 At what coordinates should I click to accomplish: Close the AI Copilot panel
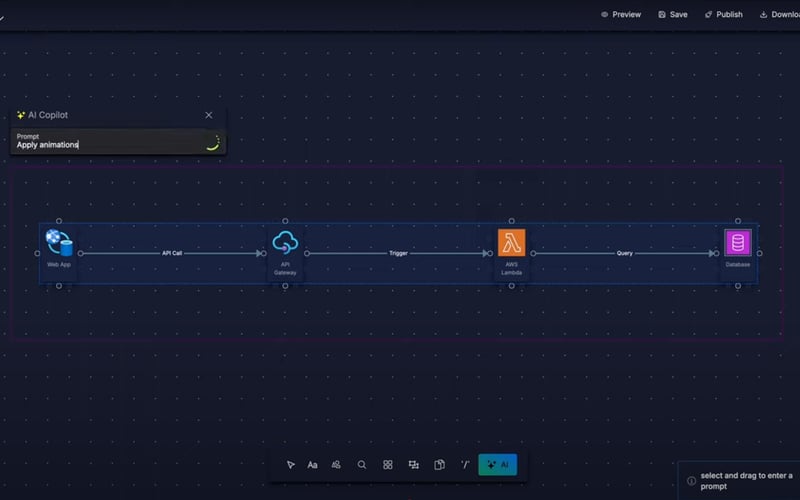[209, 115]
